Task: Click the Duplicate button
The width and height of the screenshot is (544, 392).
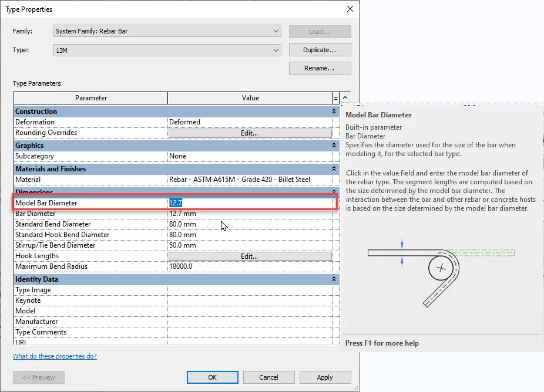Action: (x=320, y=50)
